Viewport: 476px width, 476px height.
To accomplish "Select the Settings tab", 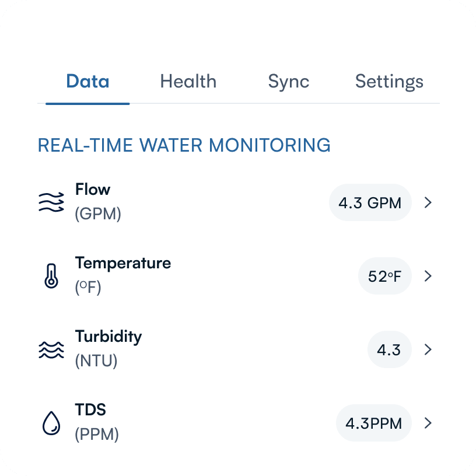I will [389, 81].
